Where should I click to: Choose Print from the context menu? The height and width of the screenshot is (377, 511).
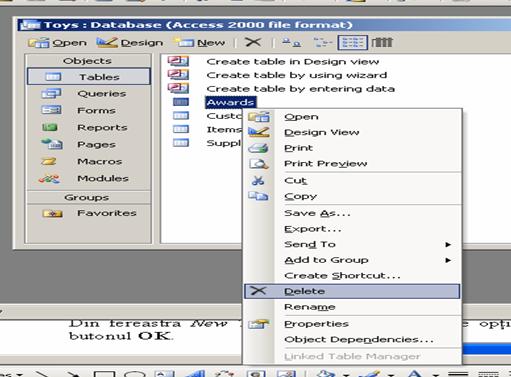tap(352, 148)
